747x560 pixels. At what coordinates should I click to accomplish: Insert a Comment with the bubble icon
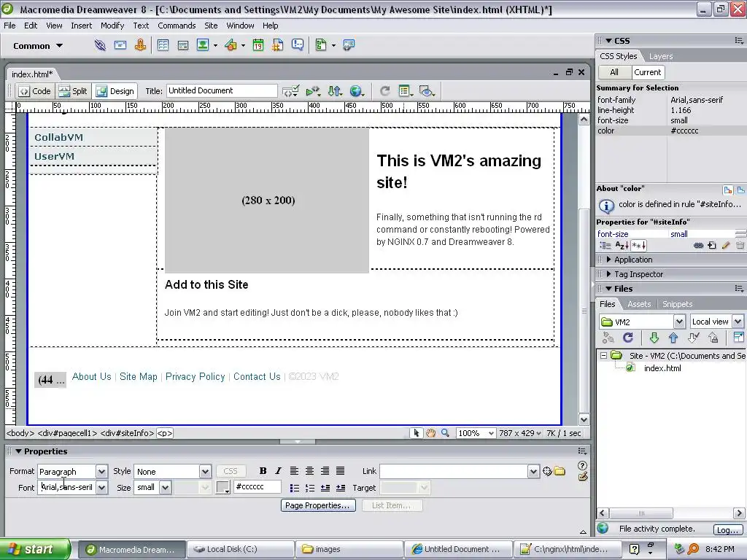[298, 45]
